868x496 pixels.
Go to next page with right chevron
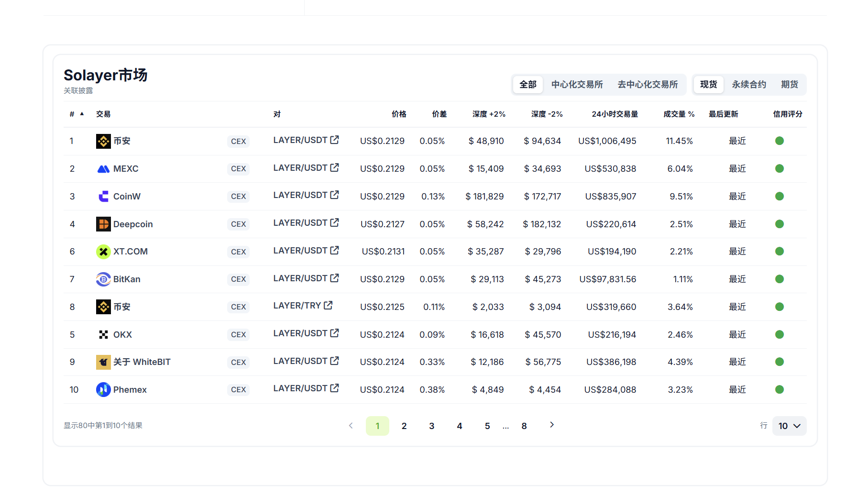[x=552, y=425]
